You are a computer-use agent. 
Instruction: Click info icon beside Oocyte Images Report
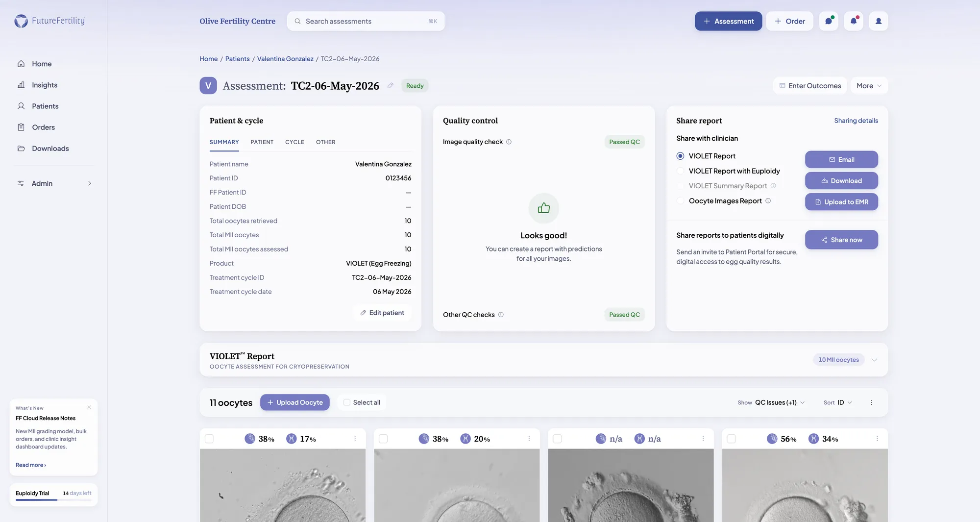768,200
